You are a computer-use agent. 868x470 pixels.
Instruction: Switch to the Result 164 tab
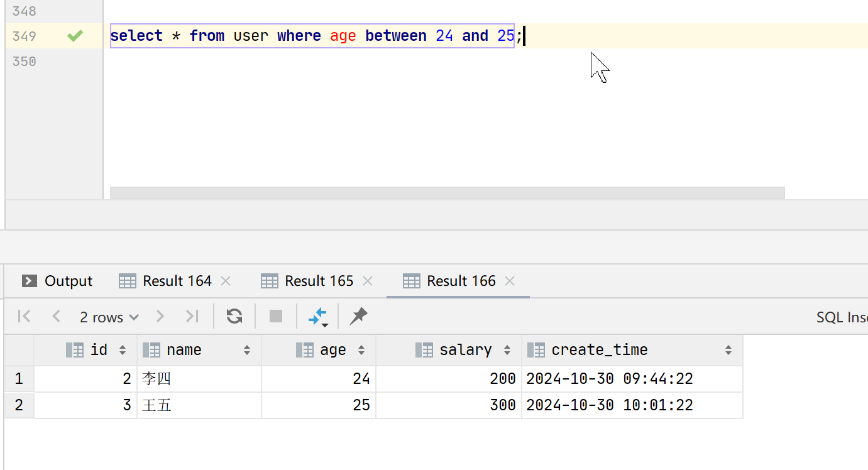(x=167, y=281)
